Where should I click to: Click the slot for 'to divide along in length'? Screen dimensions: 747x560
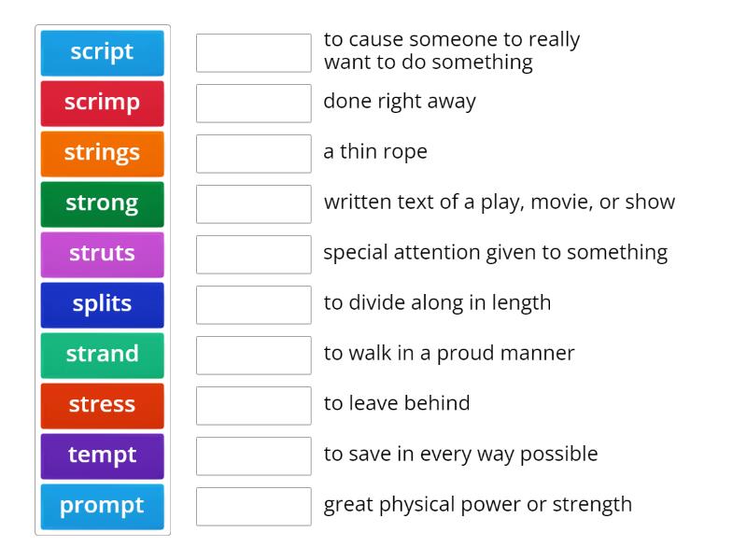(x=253, y=304)
